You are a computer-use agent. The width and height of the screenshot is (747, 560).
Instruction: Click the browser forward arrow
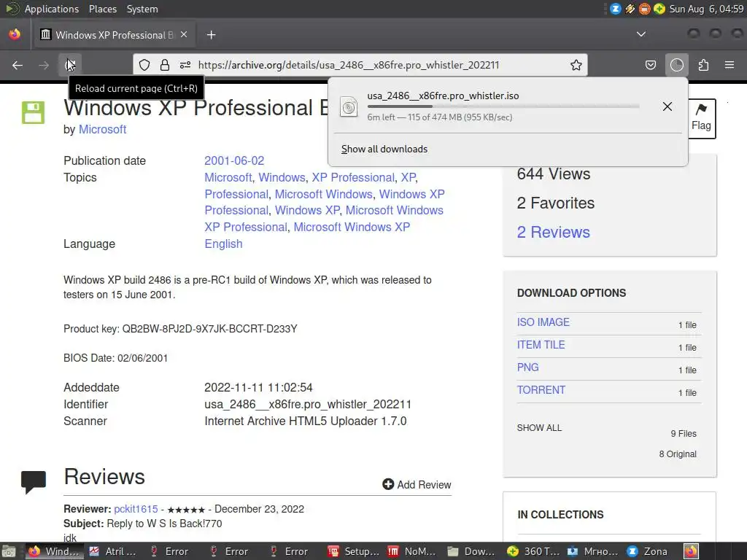tap(44, 65)
